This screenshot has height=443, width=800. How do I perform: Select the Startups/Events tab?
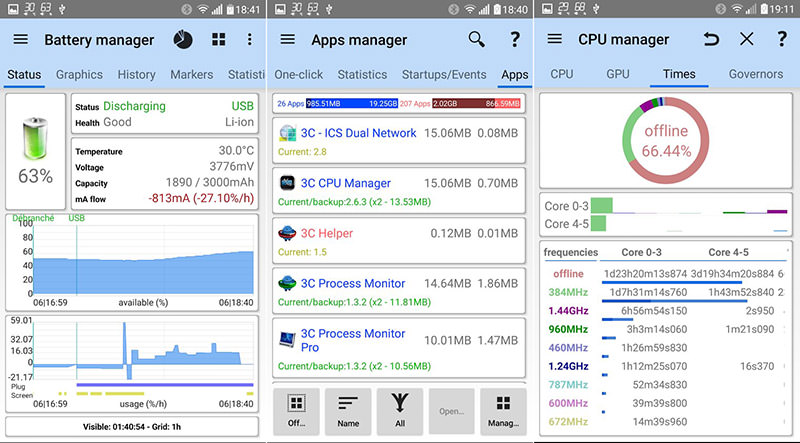(444, 75)
